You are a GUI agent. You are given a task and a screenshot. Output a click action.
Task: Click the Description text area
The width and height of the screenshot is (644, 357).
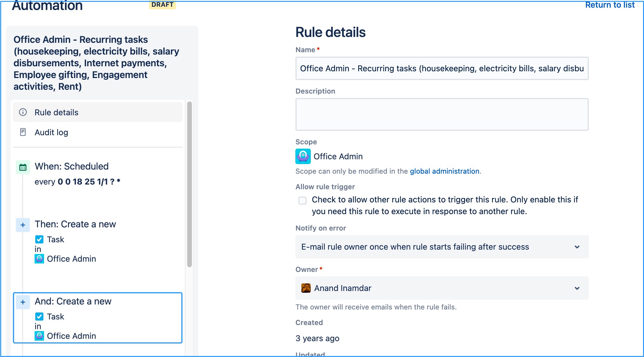pyautogui.click(x=442, y=114)
